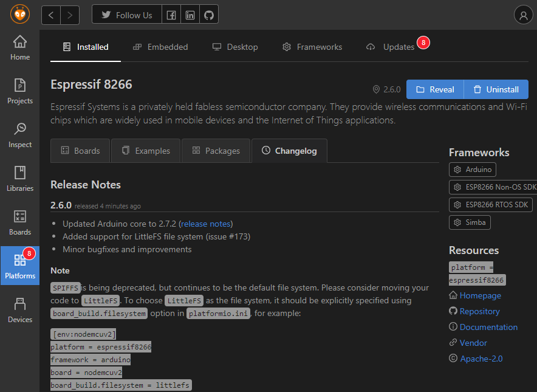The height and width of the screenshot is (392, 537).
Task: Open Devices in the sidebar
Action: click(20, 310)
